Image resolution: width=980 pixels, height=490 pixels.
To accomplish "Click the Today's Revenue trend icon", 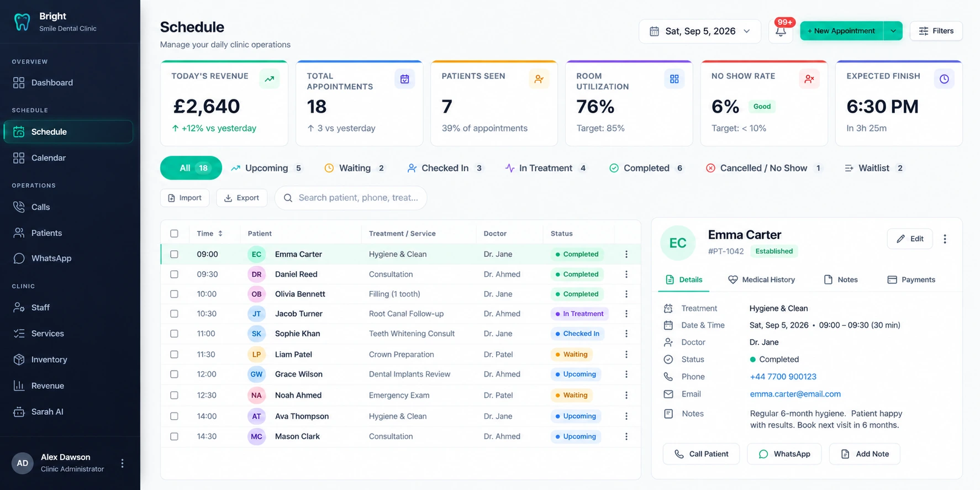I will 269,79.
